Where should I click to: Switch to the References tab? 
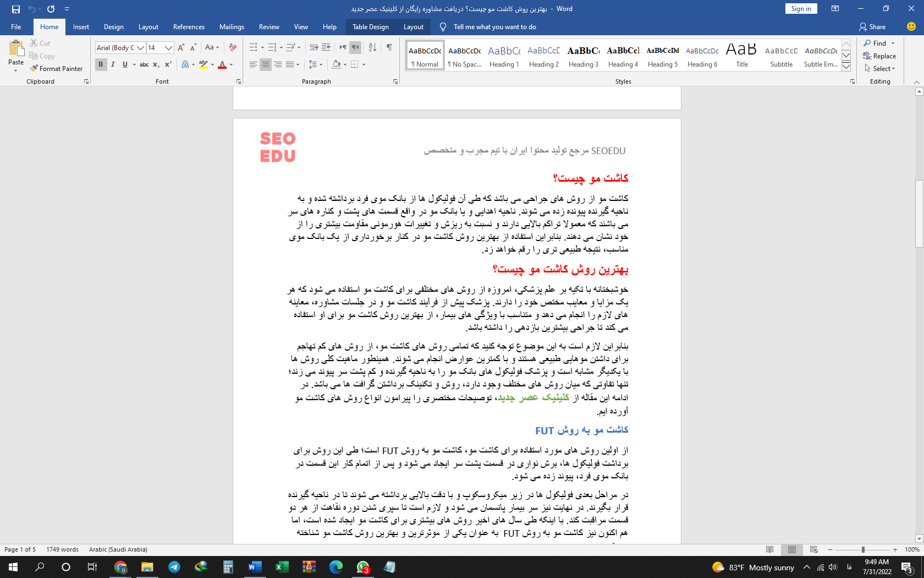189,27
